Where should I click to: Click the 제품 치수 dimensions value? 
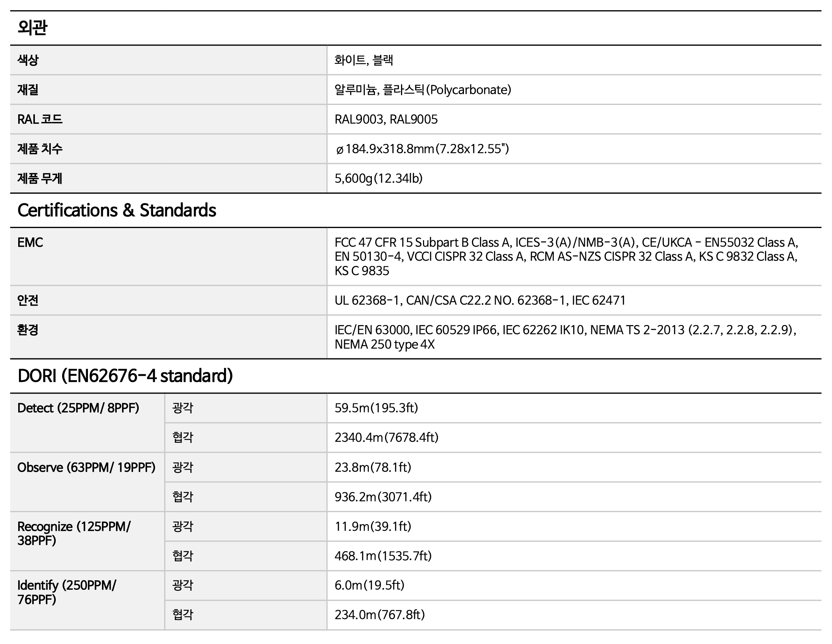coord(422,149)
